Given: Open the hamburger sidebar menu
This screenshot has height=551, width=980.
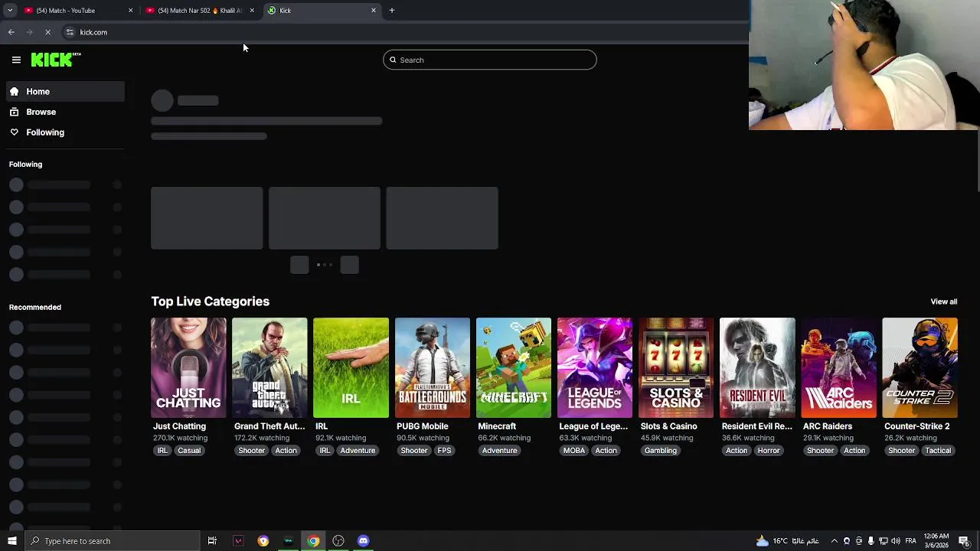Looking at the screenshot, I should (16, 60).
